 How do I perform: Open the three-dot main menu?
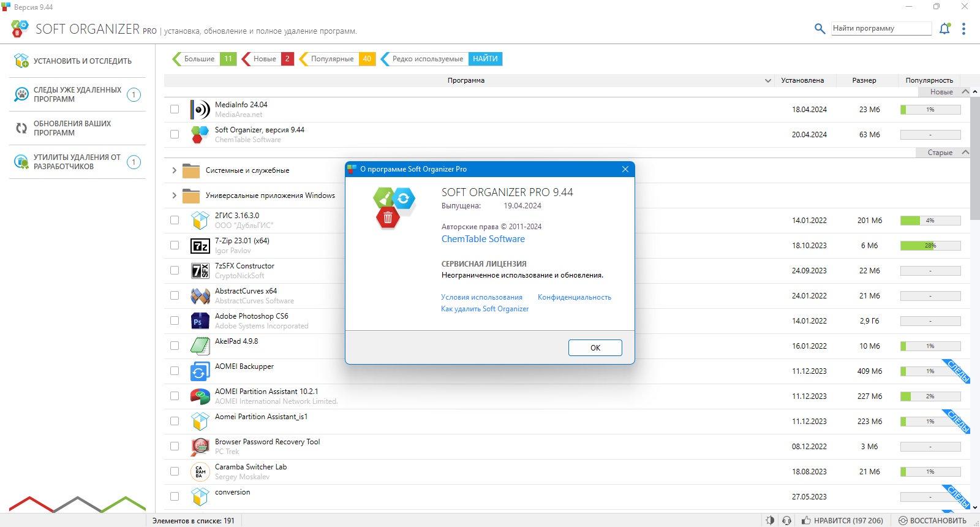(963, 29)
